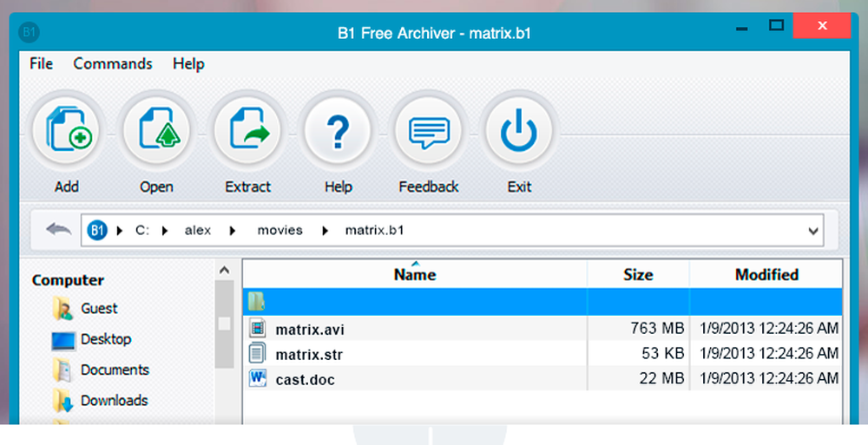
Task: Close the B1 Free Archiver window
Action: [822, 25]
